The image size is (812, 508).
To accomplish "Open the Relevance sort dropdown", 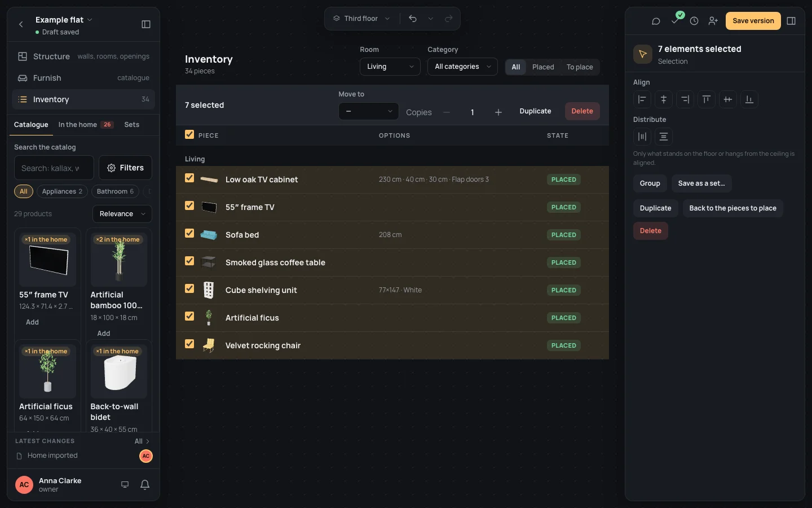I will click(122, 214).
